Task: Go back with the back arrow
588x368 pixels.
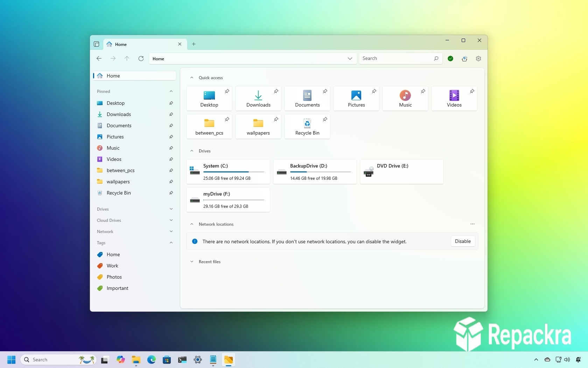Action: (99, 59)
